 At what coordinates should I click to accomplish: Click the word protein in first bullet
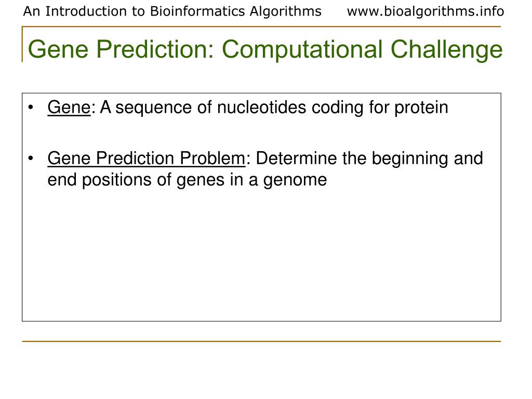(x=421, y=108)
